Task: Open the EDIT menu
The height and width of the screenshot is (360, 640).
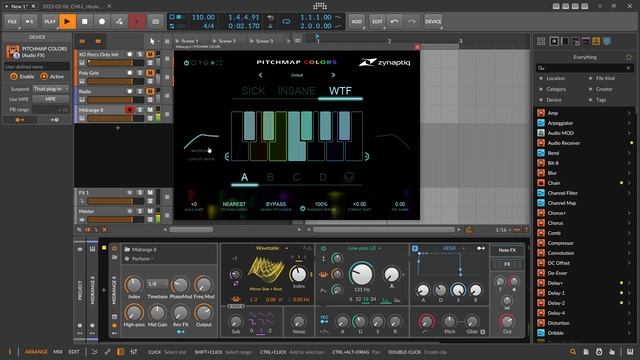Action: (x=378, y=21)
